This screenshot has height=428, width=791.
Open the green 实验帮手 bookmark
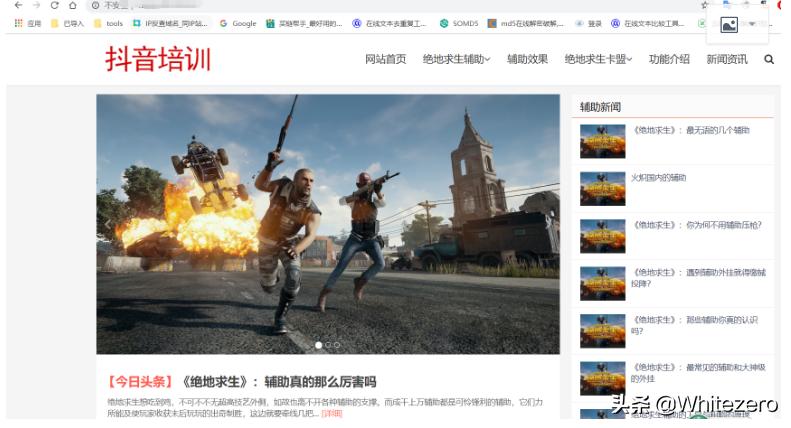(304, 23)
